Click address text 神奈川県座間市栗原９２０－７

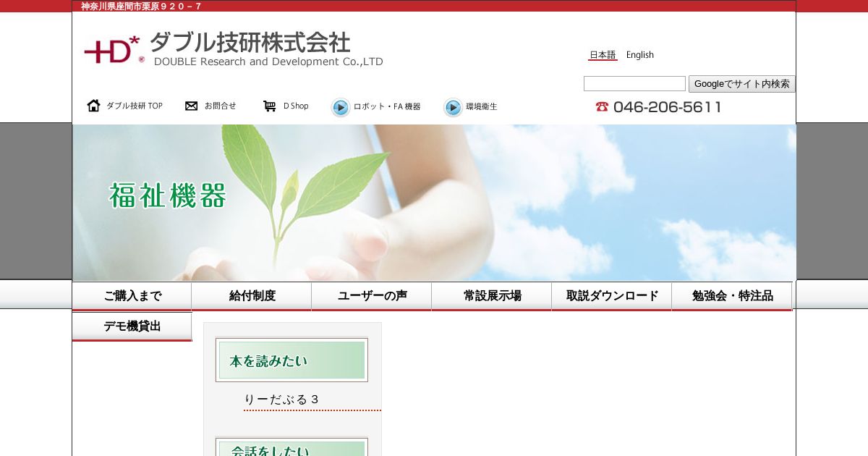click(x=141, y=6)
